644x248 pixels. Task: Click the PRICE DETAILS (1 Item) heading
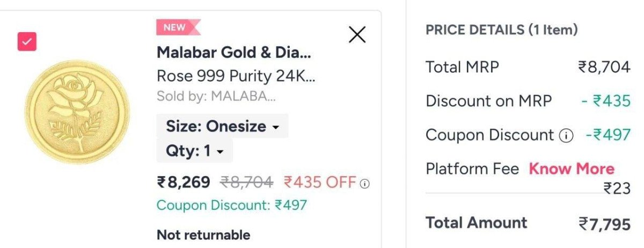point(501,30)
